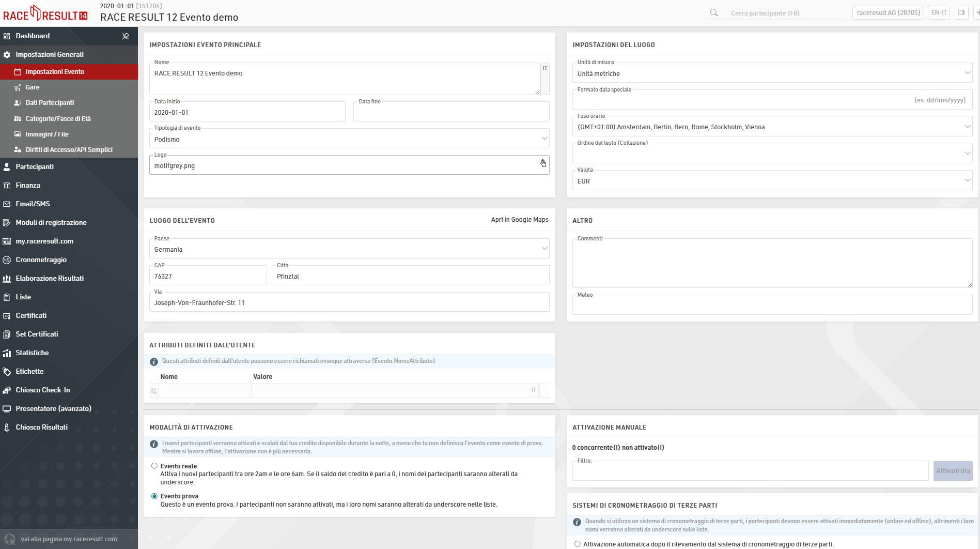Go to Gare in the sidebar submenu
Screen dimensions: 980x549
click(33, 87)
